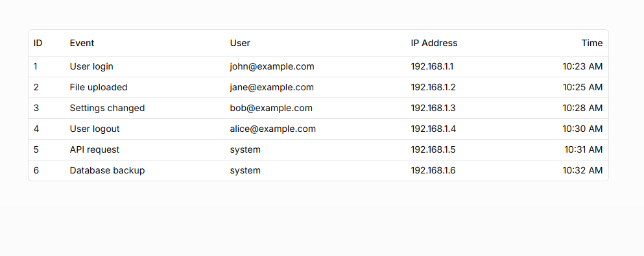Click john@example.com in the User column
Image resolution: width=644 pixels, height=256 pixels.
[x=272, y=67]
